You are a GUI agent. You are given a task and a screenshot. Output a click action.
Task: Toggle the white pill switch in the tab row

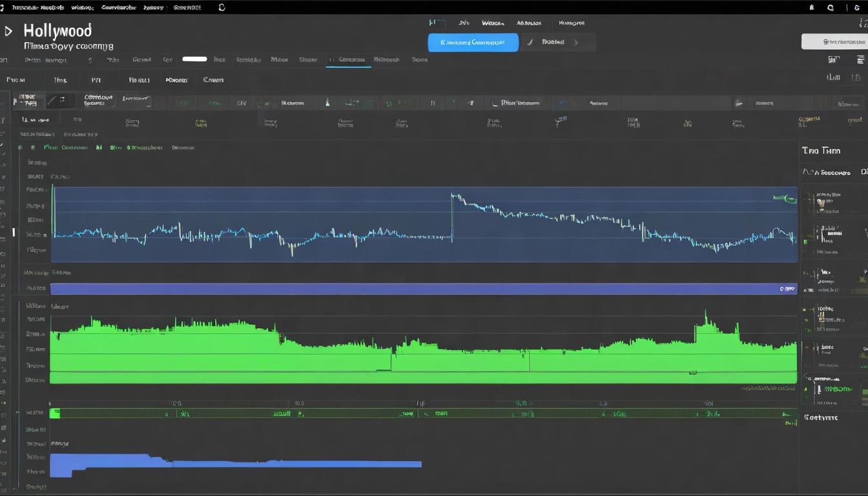click(x=194, y=59)
